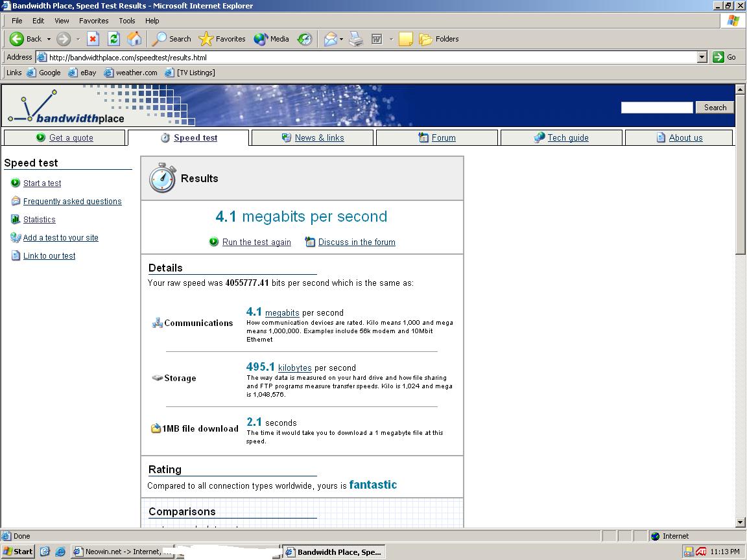Image resolution: width=747 pixels, height=560 pixels.
Task: Go to the Home page icon
Action: (134, 39)
